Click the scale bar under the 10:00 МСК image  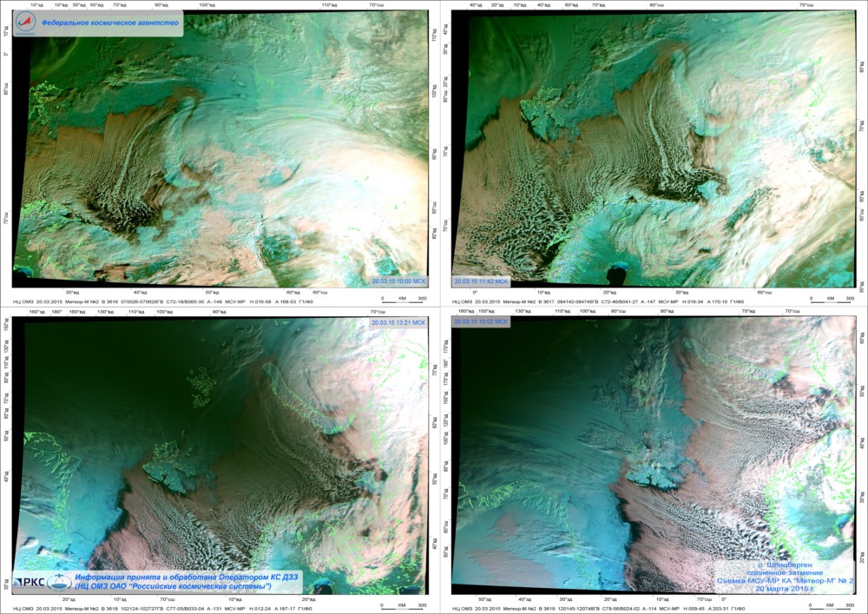[404, 300]
